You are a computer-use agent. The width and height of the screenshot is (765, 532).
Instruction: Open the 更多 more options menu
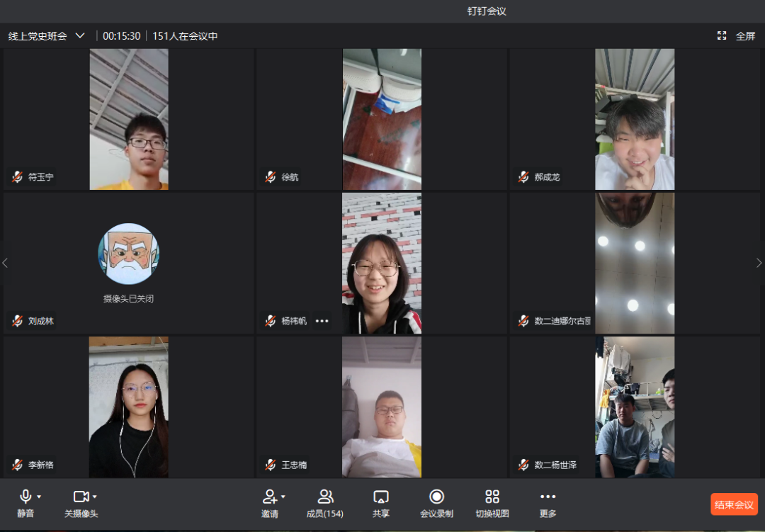coord(548,497)
